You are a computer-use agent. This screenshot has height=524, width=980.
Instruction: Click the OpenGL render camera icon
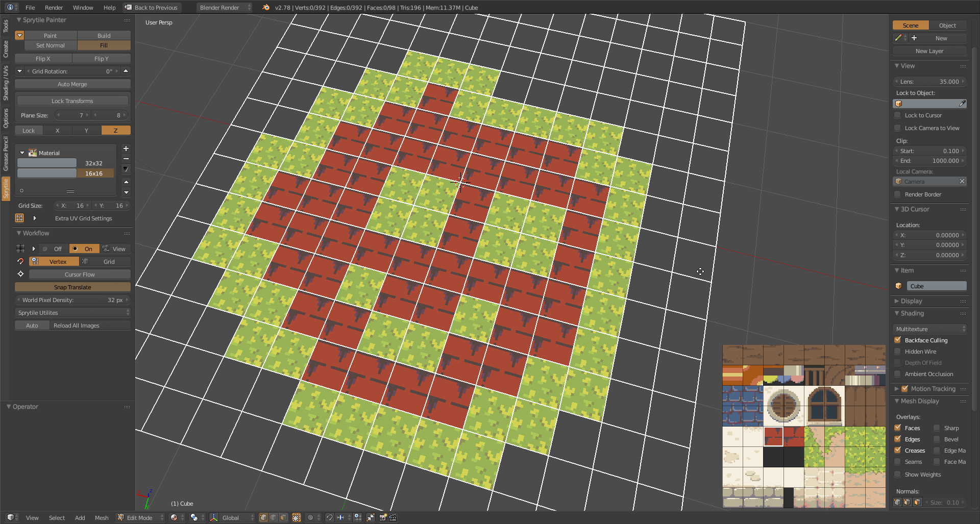383,517
